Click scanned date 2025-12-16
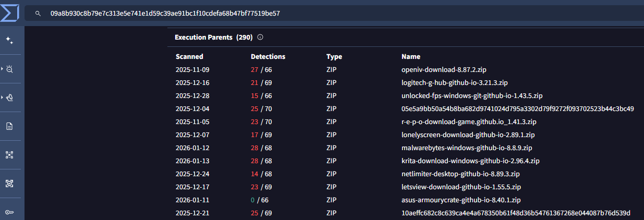Image resolution: width=644 pixels, height=220 pixels. [x=192, y=82]
